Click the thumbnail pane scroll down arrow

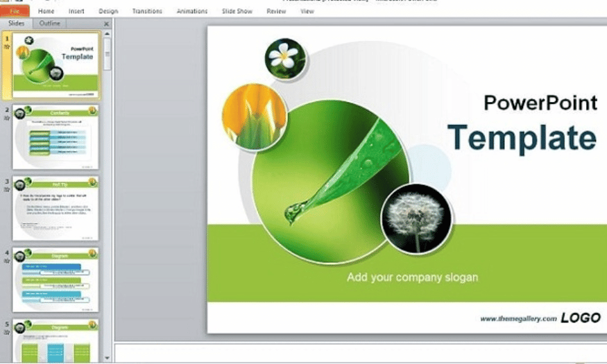click(108, 358)
